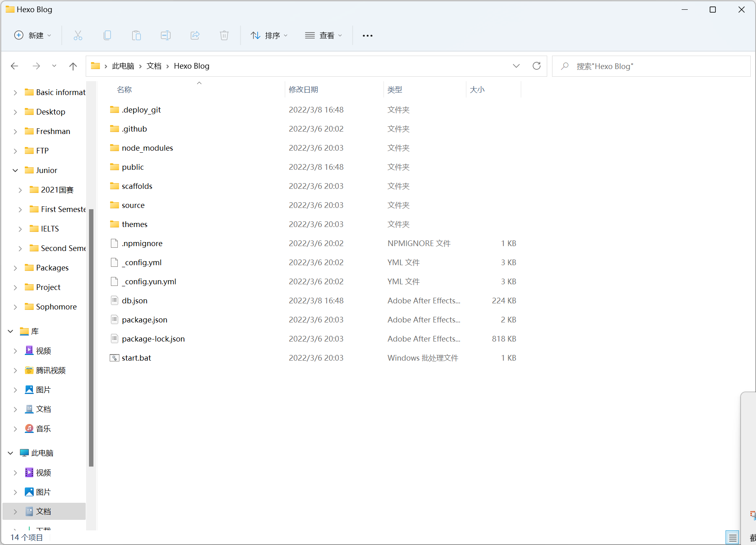
Task: Refresh the current folder view
Action: (x=537, y=66)
